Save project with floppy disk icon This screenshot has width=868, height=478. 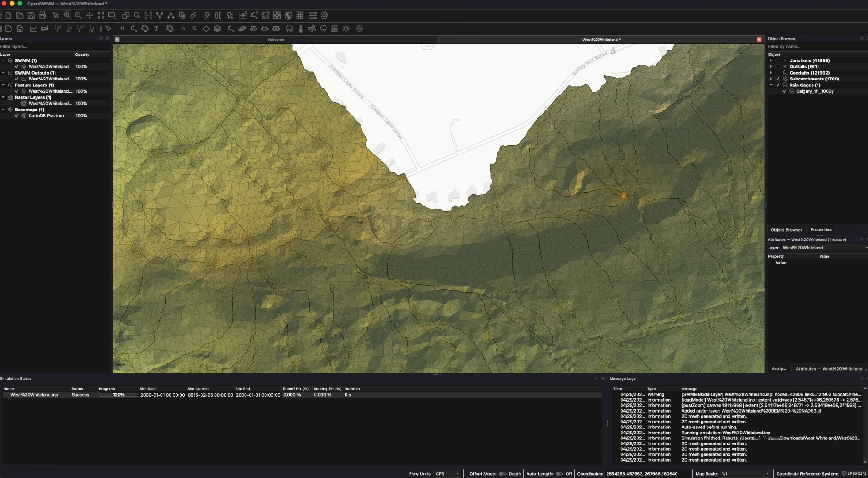[31, 15]
